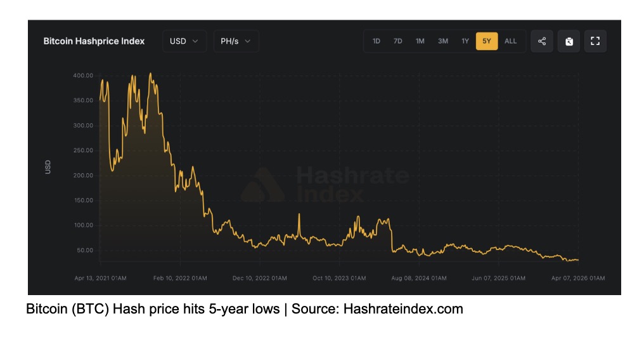
Task: Click the highlighted 5Y range button
Action: [x=487, y=41]
